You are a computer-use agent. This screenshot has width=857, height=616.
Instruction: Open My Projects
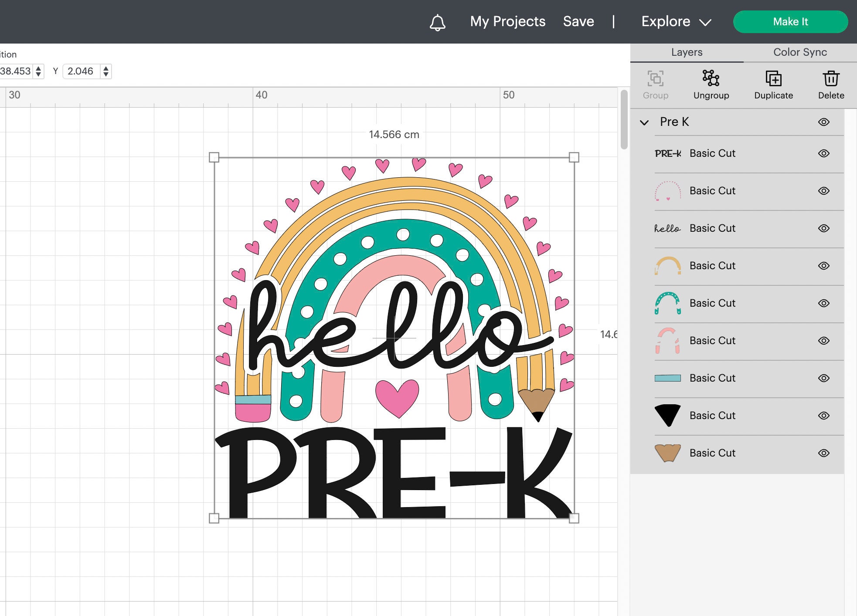click(x=507, y=21)
